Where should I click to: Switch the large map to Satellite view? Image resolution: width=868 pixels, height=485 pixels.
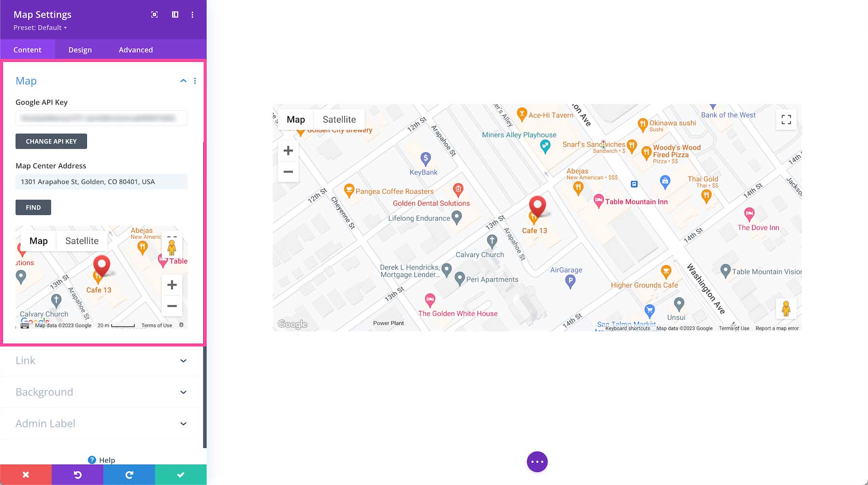(340, 119)
